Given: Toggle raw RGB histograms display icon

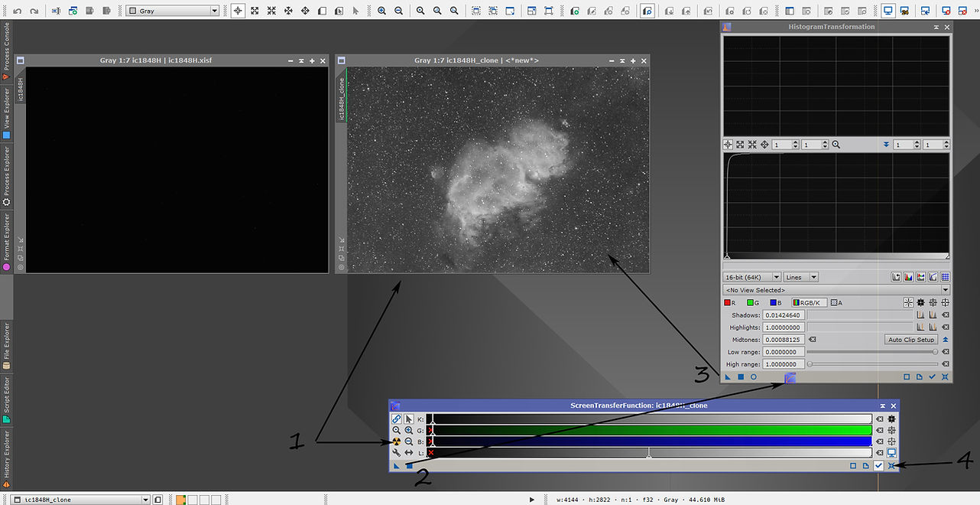Looking at the screenshot, I should [909, 277].
